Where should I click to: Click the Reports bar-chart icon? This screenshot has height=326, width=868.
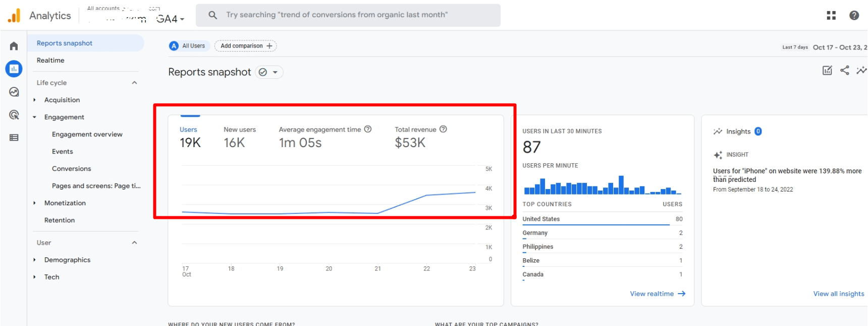click(14, 69)
